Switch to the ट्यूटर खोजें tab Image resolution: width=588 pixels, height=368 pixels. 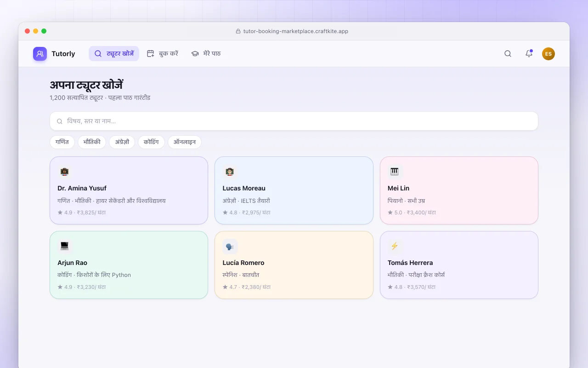click(x=114, y=54)
